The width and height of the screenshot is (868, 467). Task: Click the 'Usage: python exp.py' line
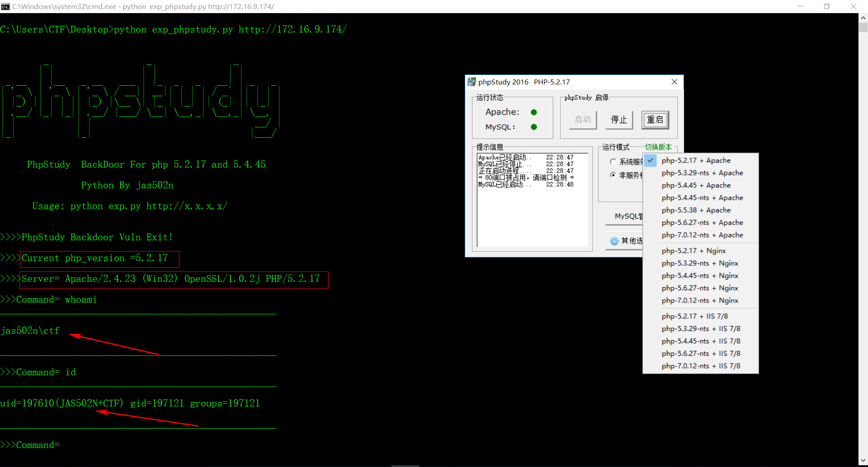point(130,206)
